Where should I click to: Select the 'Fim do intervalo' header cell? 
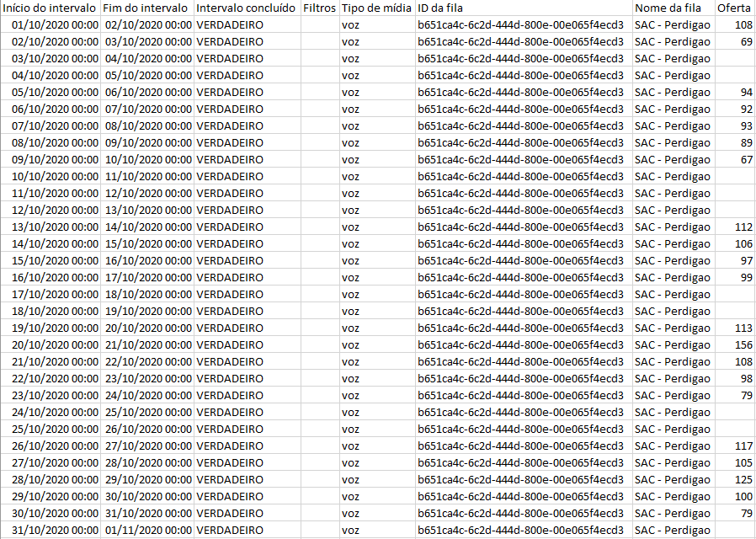[147, 8]
